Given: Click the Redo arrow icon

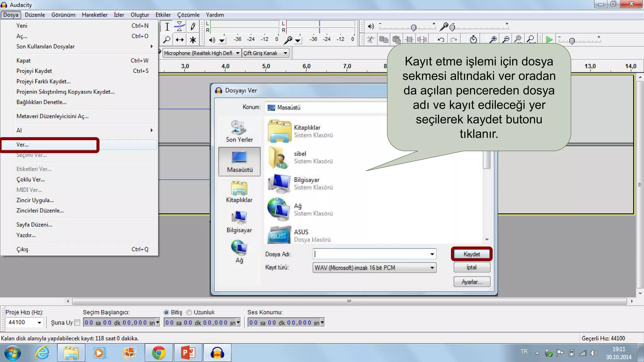Looking at the screenshot, I should click(453, 40).
